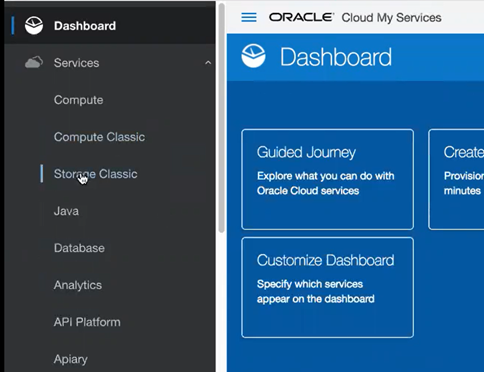Click the Oracle logo in header
This screenshot has height=372, width=484.
(301, 17)
